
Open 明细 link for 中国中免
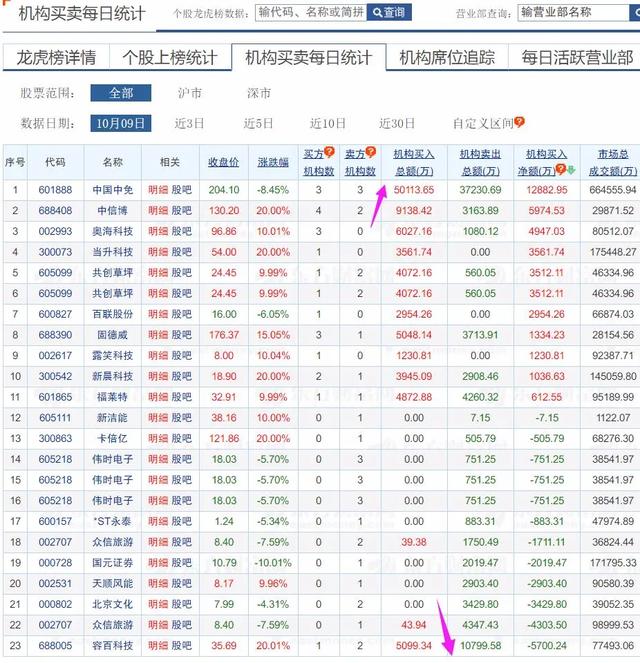[x=158, y=190]
